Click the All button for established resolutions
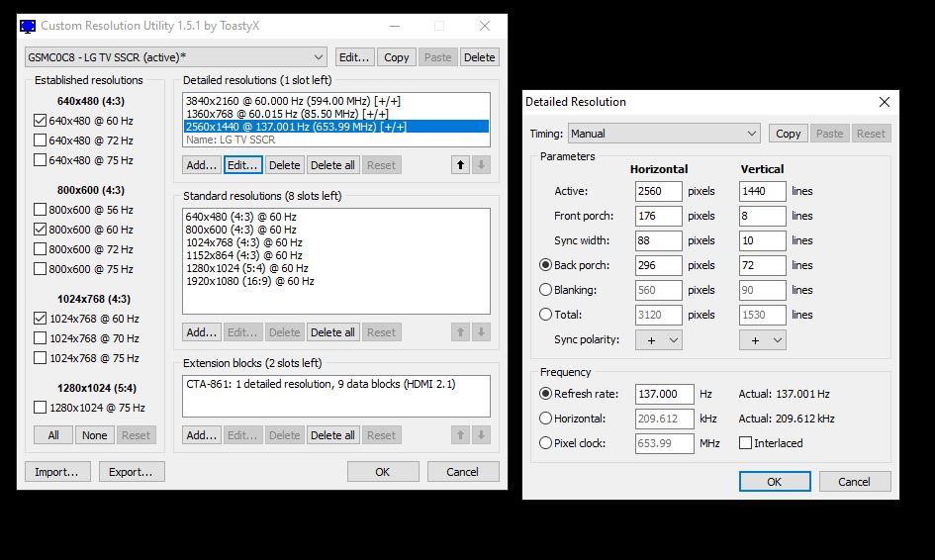 pyautogui.click(x=53, y=435)
